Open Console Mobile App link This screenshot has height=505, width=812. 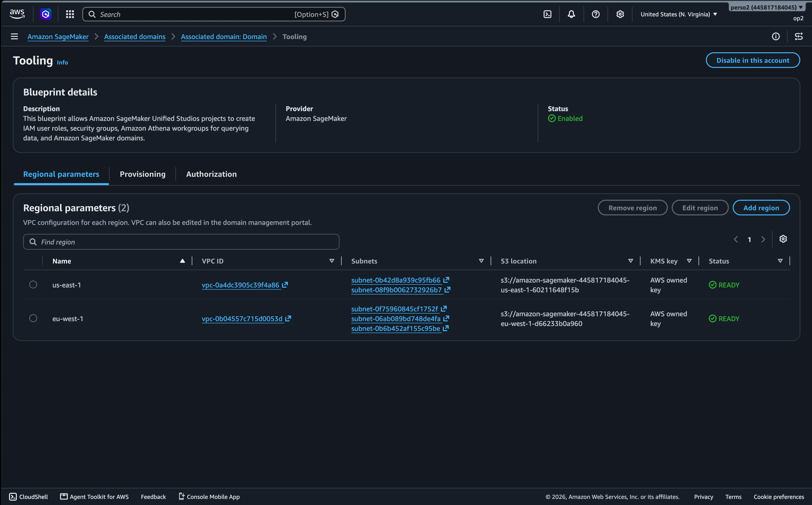(209, 496)
